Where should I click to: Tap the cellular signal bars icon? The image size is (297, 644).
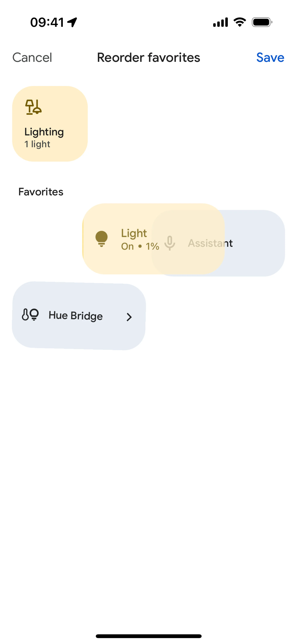pyautogui.click(x=220, y=22)
